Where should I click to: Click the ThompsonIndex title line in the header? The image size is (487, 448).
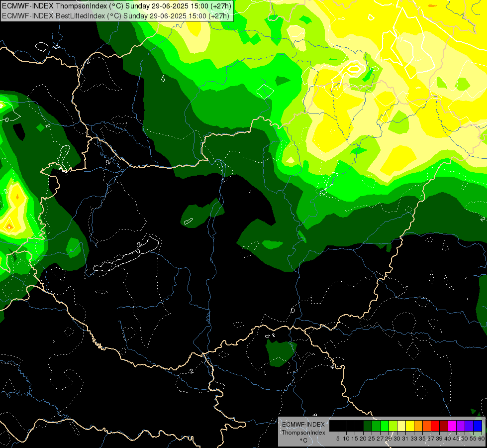tap(116, 5)
